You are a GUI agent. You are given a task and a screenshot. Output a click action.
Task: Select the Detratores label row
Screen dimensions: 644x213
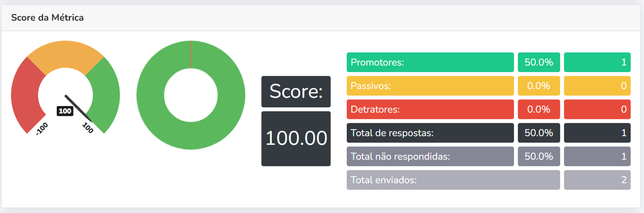coord(430,109)
